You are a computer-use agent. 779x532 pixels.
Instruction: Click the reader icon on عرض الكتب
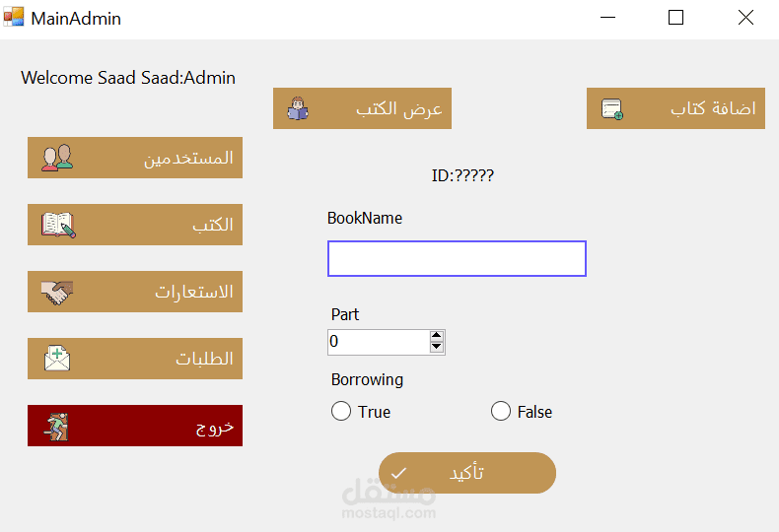click(x=298, y=108)
